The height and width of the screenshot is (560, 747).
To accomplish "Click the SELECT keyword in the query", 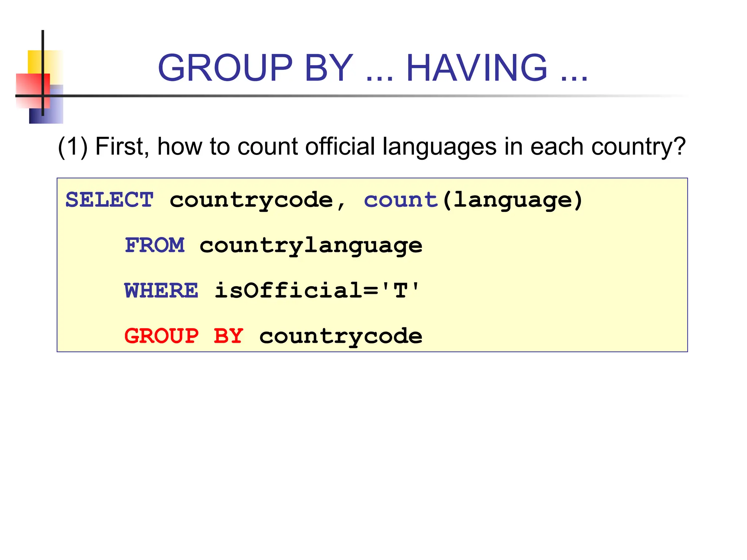I will coord(109,200).
